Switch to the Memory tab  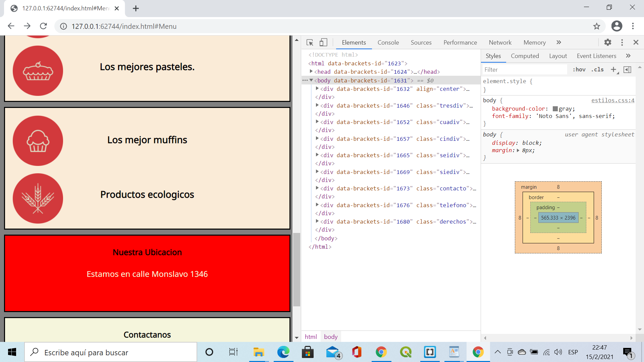click(534, 43)
